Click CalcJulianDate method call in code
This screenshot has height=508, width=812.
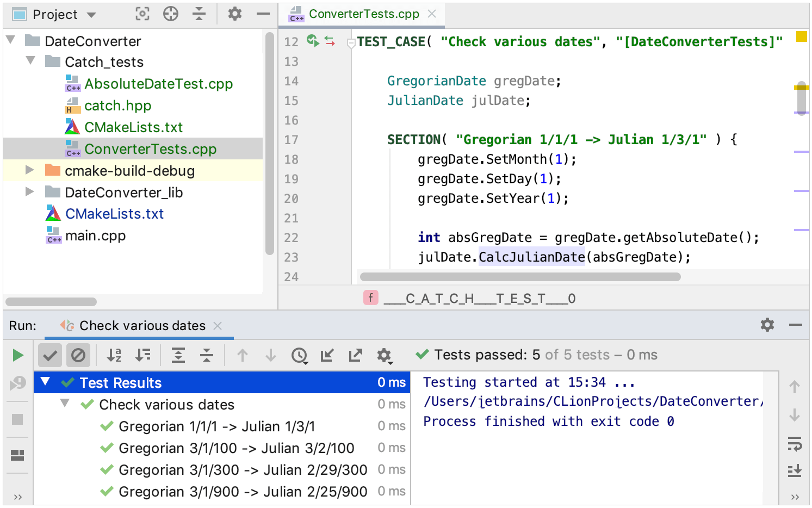click(531, 257)
